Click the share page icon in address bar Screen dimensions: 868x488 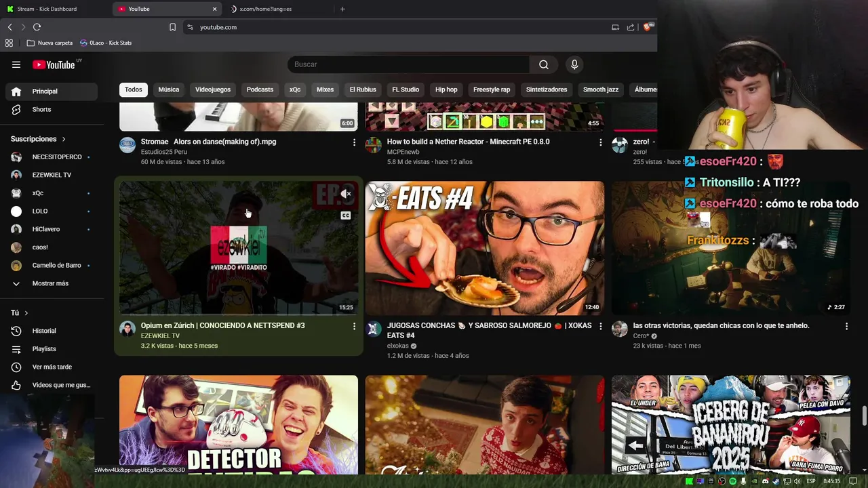(631, 27)
